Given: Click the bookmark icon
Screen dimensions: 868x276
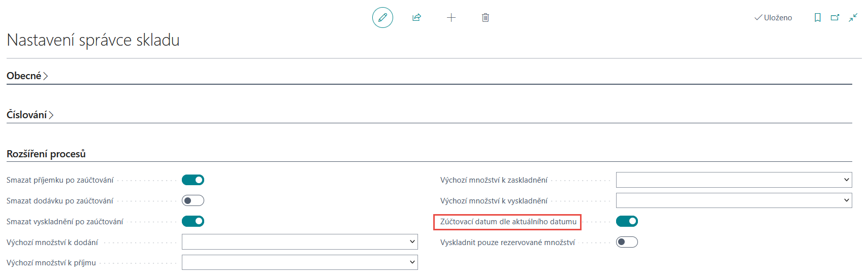Looking at the screenshot, I should (817, 18).
